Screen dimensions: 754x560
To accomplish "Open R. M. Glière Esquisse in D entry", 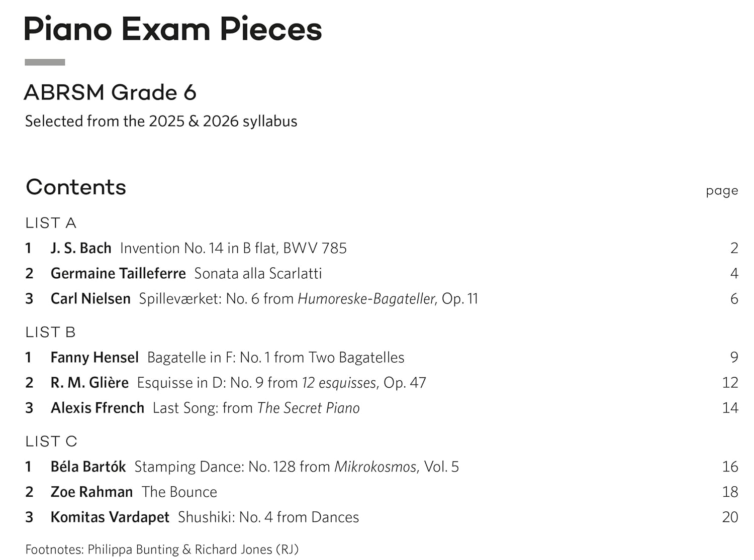I will 382,383.
